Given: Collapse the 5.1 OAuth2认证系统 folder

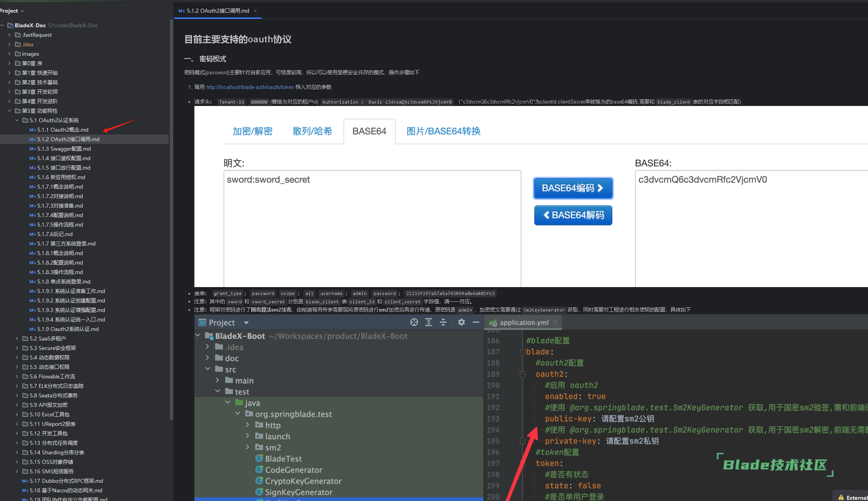Looking at the screenshot, I should pos(17,120).
